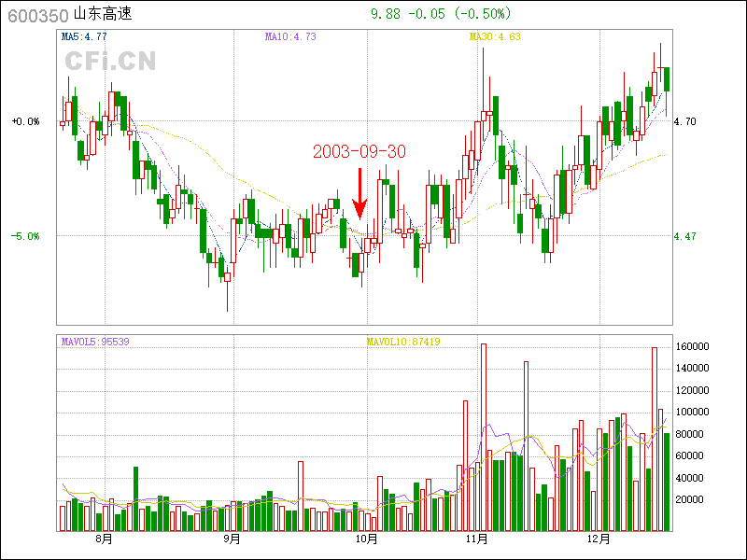Viewport: 747px width, 560px height.
Task: Jump to the 12月 time axis label
Action: (x=599, y=539)
